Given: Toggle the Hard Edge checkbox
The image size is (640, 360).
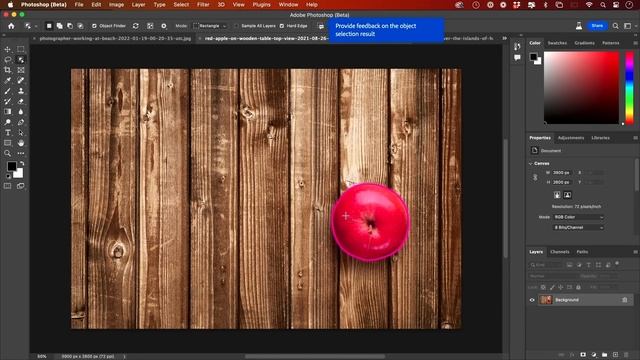Looking at the screenshot, I should click(x=282, y=26).
